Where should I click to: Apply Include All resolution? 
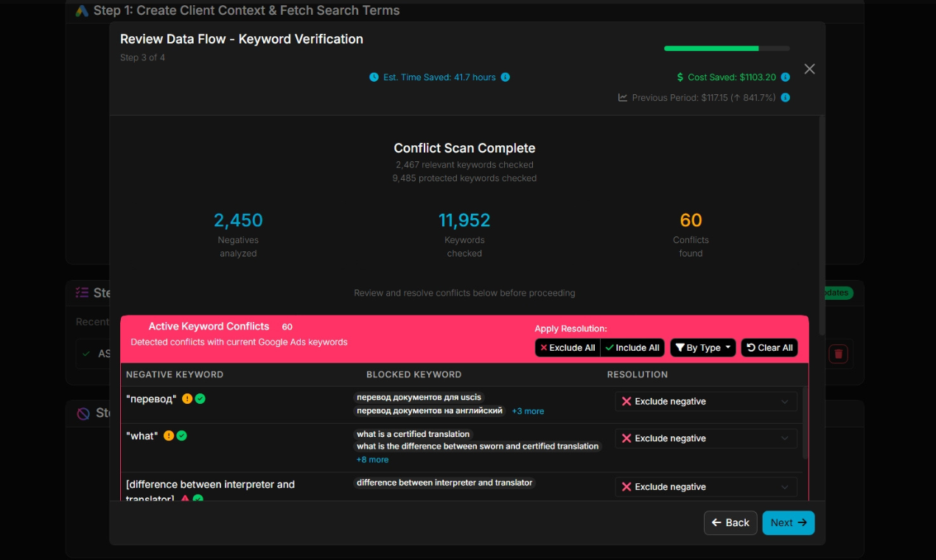pos(632,348)
